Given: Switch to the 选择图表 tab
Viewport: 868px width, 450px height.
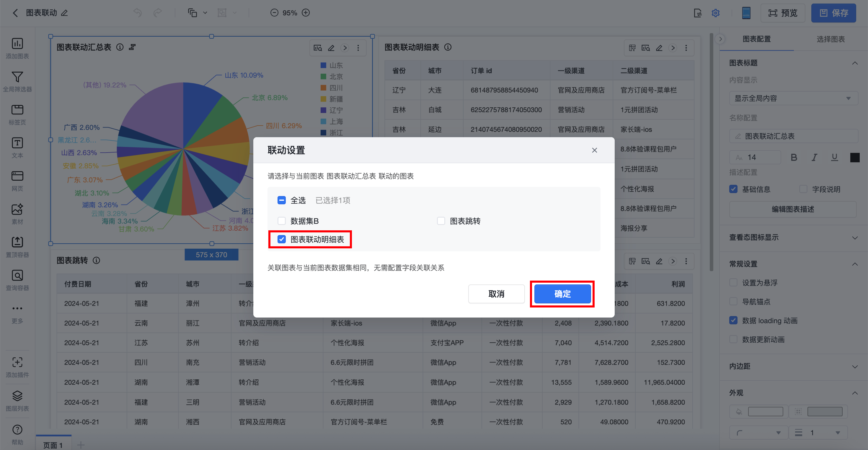Looking at the screenshot, I should [x=830, y=39].
